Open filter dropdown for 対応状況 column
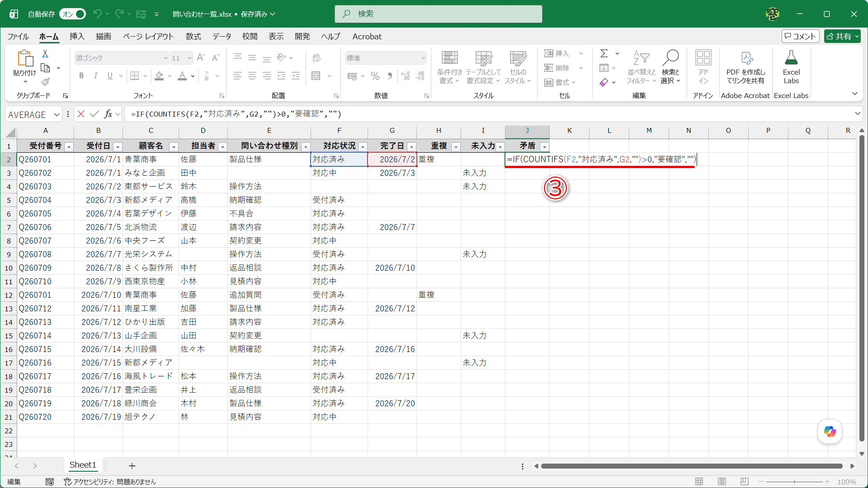The height and width of the screenshot is (488, 868). tap(363, 147)
